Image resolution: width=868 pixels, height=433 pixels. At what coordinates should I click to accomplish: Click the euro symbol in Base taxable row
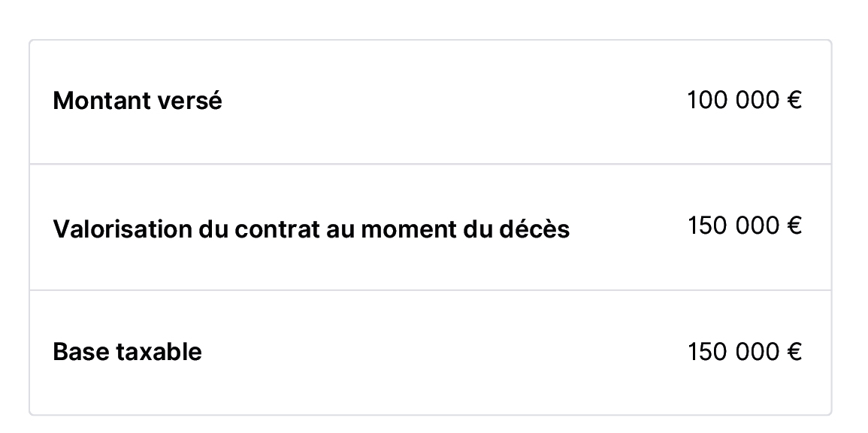794,352
